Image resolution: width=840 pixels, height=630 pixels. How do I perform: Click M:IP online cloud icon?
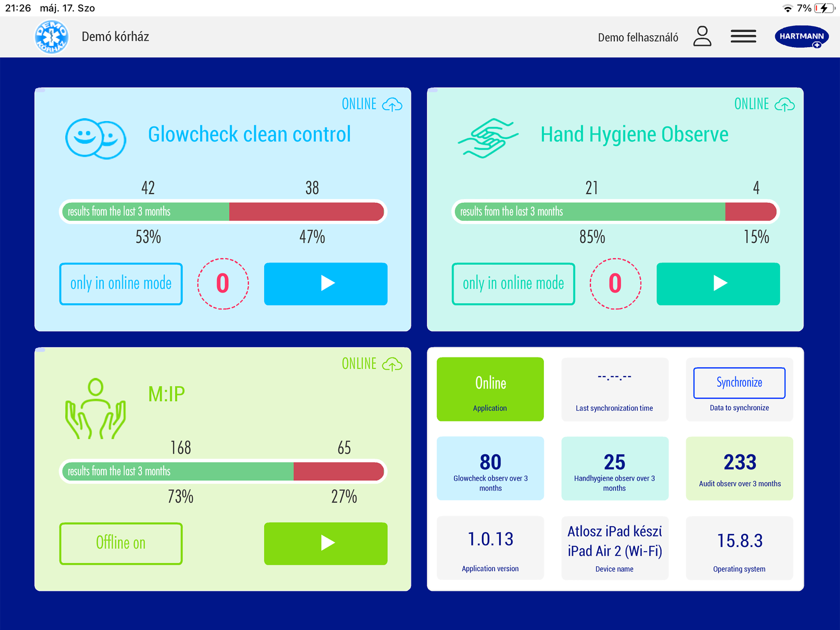[x=392, y=364]
